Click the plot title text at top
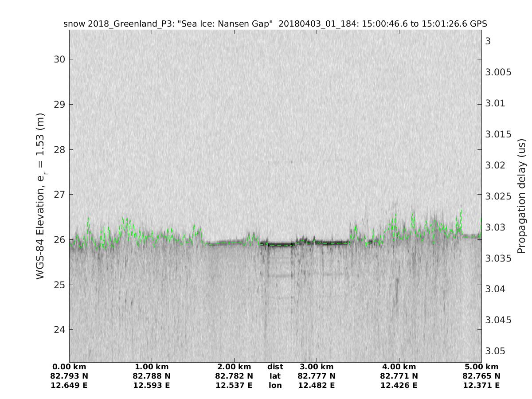 (x=275, y=23)
